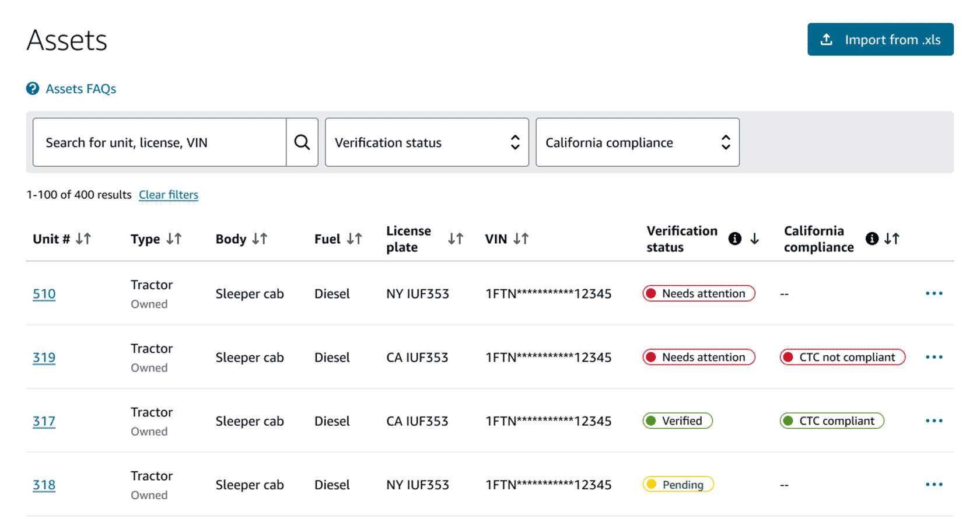This screenshot has width=980, height=522.
Task: Click the Verification status sort down arrow
Action: [x=754, y=239]
